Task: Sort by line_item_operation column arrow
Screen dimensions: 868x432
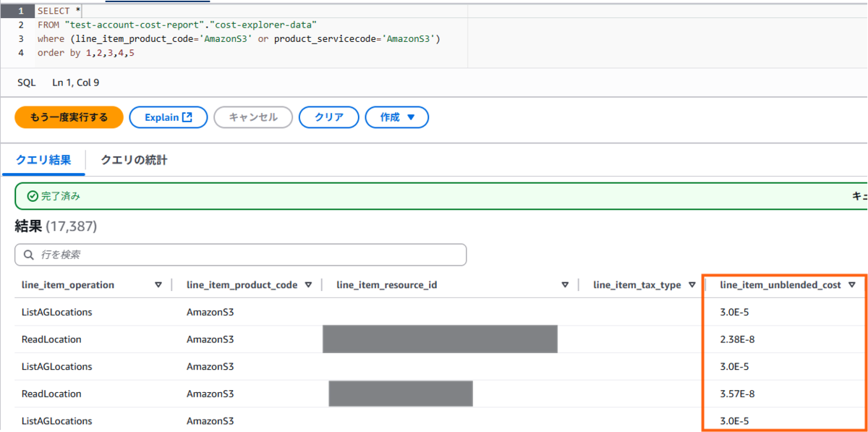Action: point(158,285)
